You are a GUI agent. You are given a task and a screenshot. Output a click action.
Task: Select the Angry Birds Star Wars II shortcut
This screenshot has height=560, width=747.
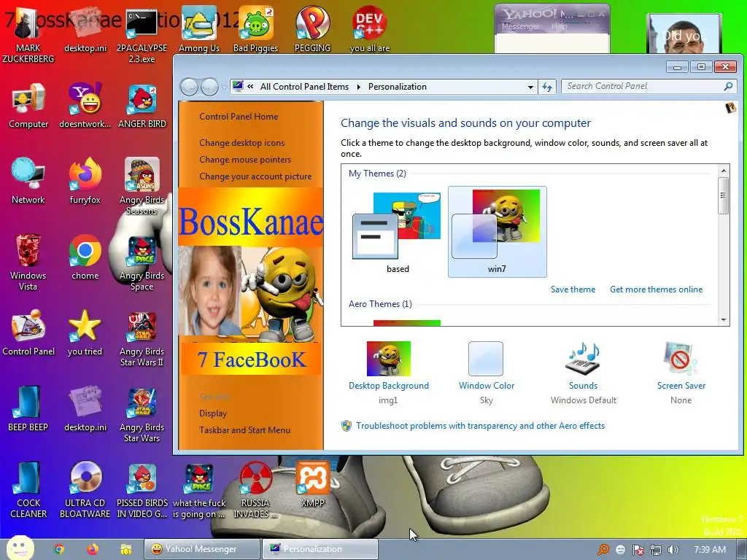pyautogui.click(x=142, y=338)
